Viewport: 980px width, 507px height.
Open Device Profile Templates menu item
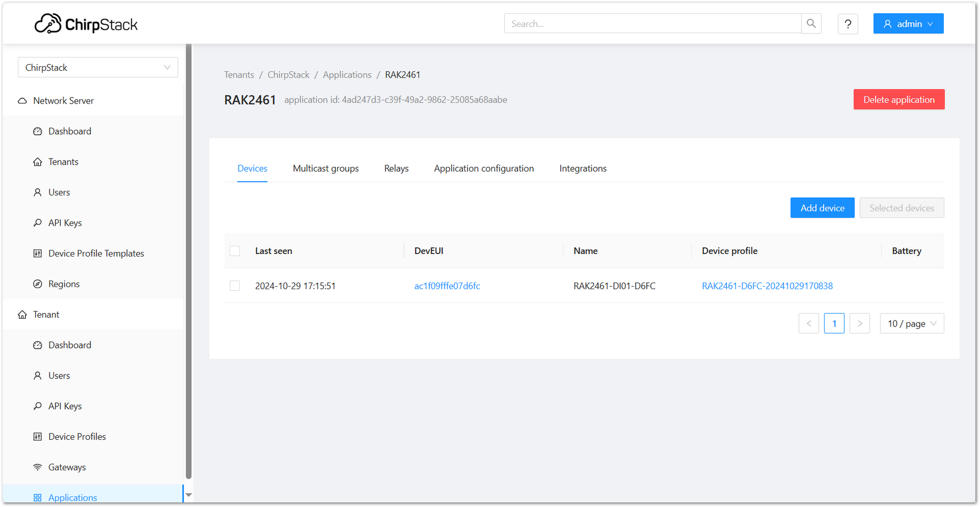93,253
